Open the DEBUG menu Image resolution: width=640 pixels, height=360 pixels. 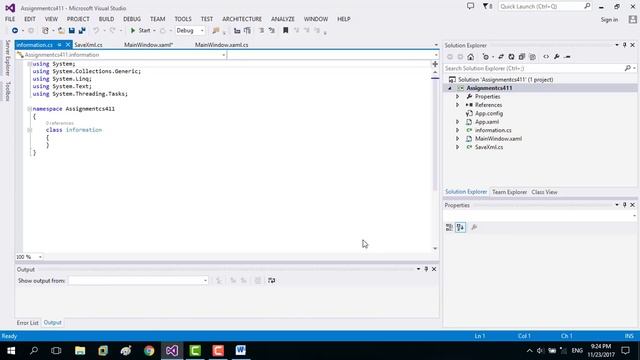pyautogui.click(x=132, y=19)
